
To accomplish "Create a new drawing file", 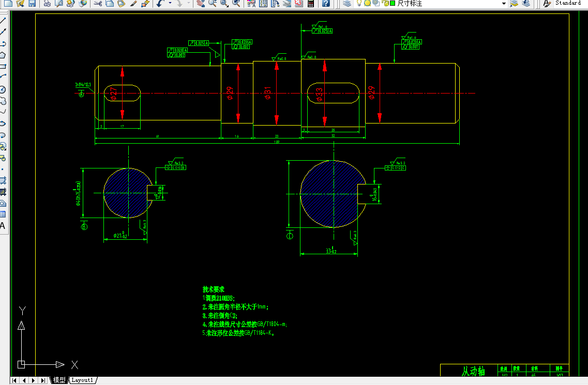I will [x=8, y=4].
